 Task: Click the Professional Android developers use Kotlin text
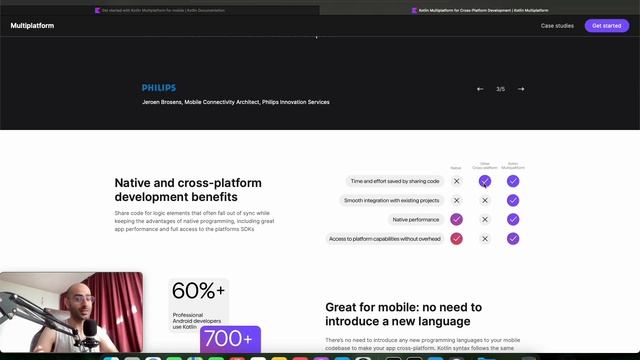(197, 321)
